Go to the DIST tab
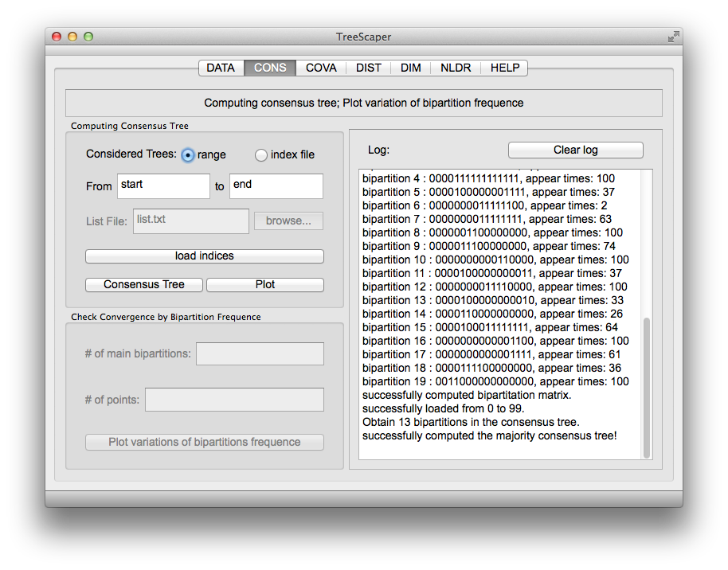Image resolution: width=728 pixels, height=570 pixels. tap(369, 68)
